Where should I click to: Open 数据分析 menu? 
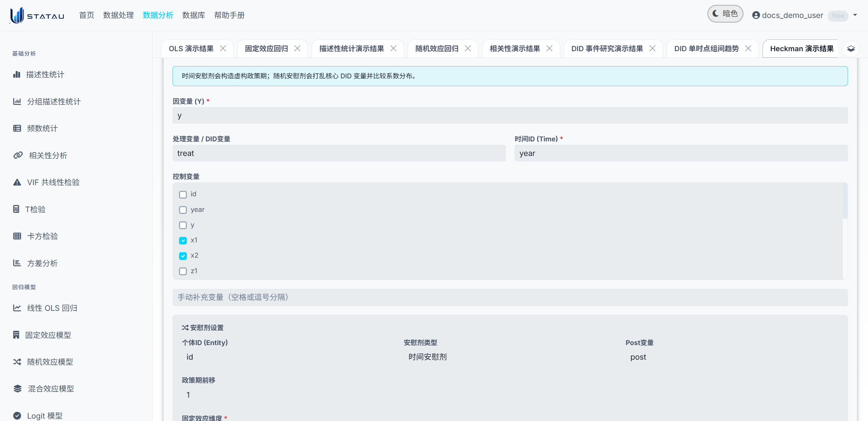click(x=158, y=15)
